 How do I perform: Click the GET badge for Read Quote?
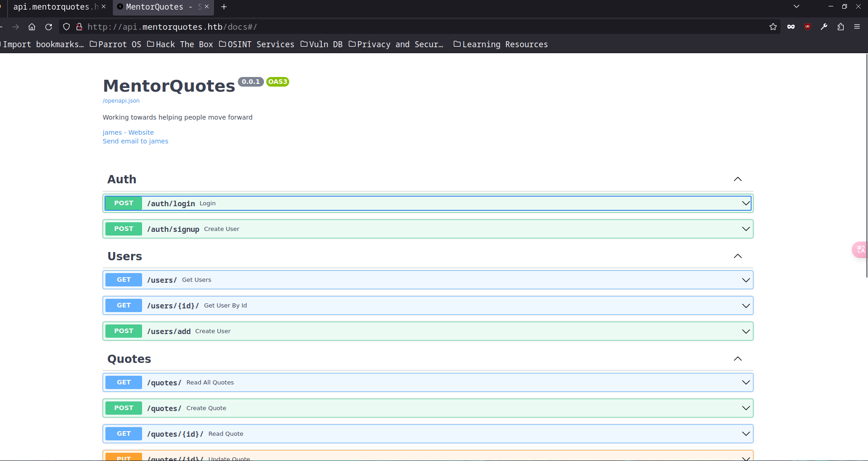coord(124,434)
